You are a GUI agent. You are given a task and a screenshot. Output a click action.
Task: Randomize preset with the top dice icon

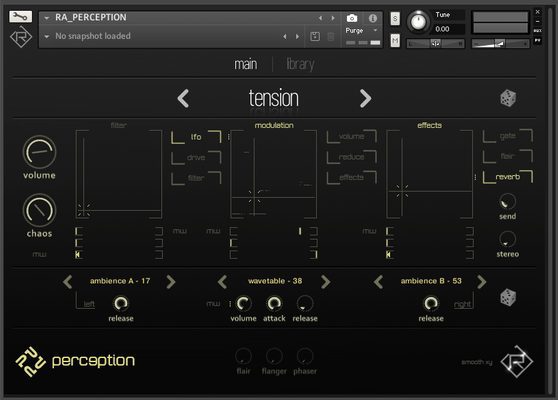coord(508,98)
